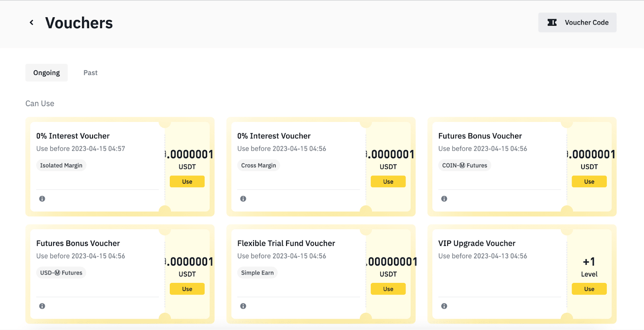The image size is (644, 330).
Task: Use the VIP Upgrade +1 Level voucher
Action: coord(589,289)
